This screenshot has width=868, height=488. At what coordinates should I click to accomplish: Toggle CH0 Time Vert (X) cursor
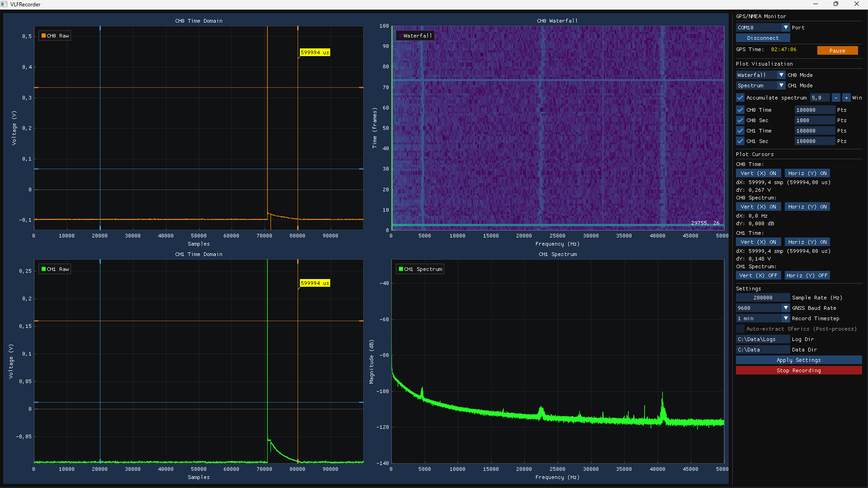(x=758, y=173)
